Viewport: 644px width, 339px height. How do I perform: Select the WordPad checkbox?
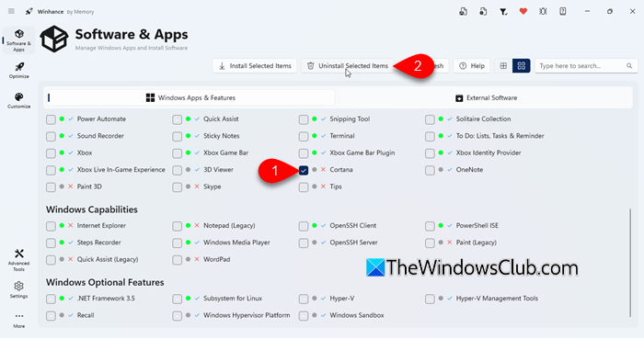[x=177, y=260]
